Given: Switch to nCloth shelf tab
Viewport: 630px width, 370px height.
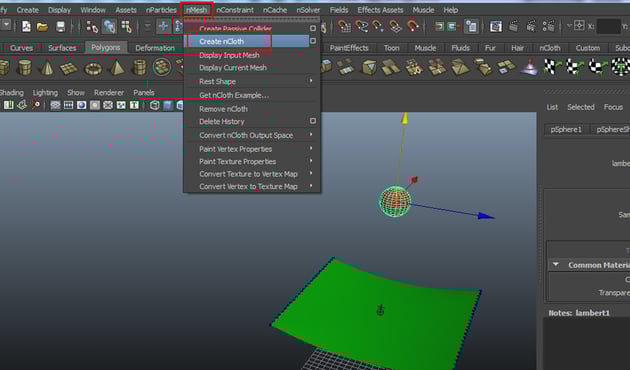Looking at the screenshot, I should (x=550, y=48).
